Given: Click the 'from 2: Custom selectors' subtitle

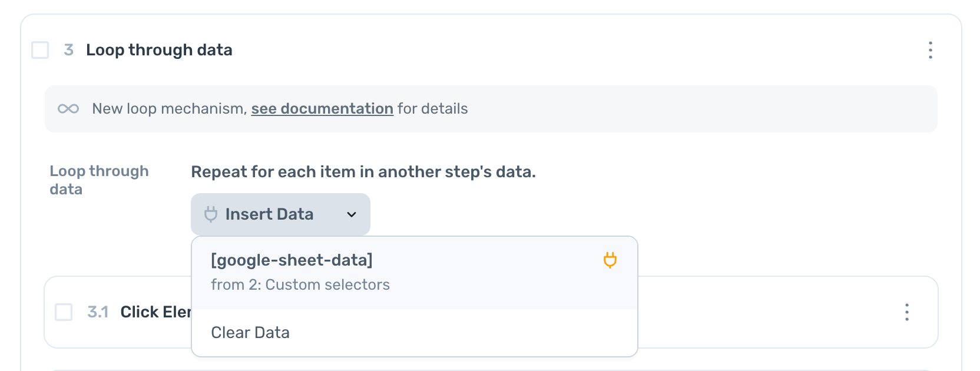Looking at the screenshot, I should [x=300, y=285].
